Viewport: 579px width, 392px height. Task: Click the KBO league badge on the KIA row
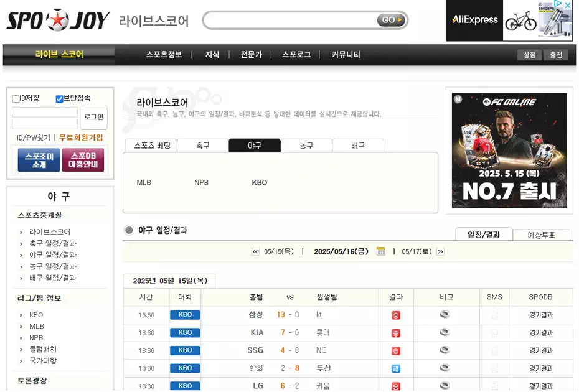(184, 332)
